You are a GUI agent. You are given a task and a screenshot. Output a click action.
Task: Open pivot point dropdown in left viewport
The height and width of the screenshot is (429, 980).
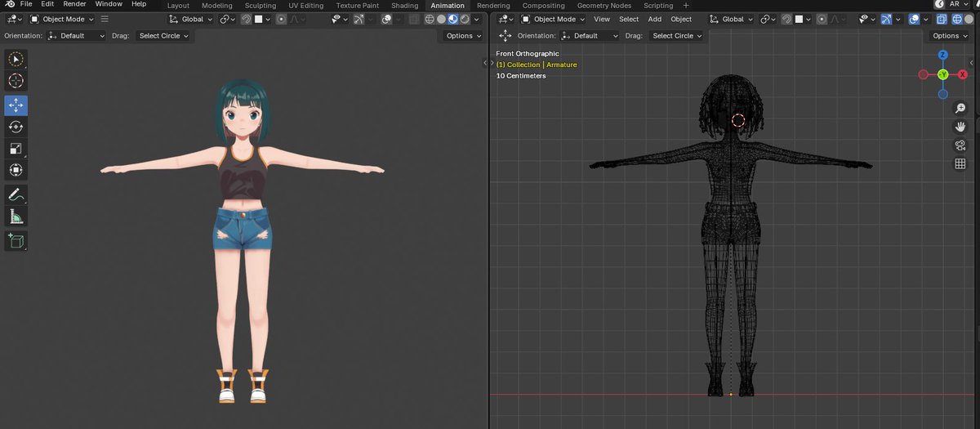226,19
